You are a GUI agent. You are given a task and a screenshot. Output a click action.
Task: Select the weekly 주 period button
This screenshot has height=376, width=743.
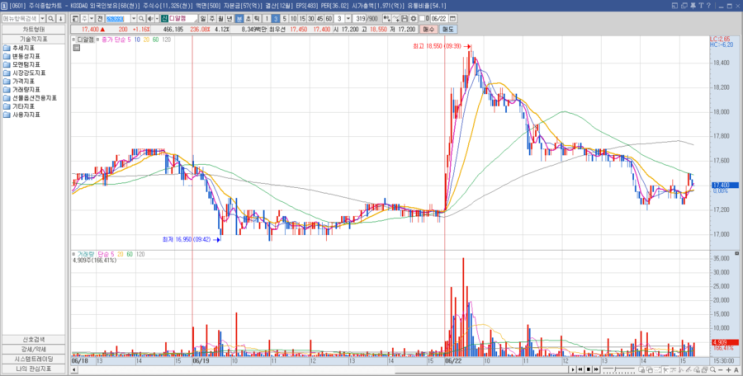pos(211,18)
